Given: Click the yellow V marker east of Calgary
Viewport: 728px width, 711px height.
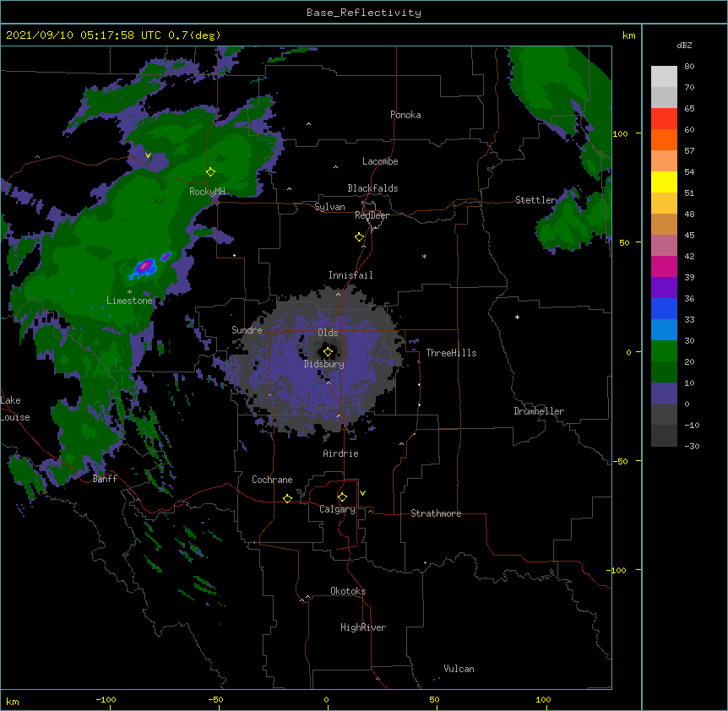Looking at the screenshot, I should coord(362,493).
